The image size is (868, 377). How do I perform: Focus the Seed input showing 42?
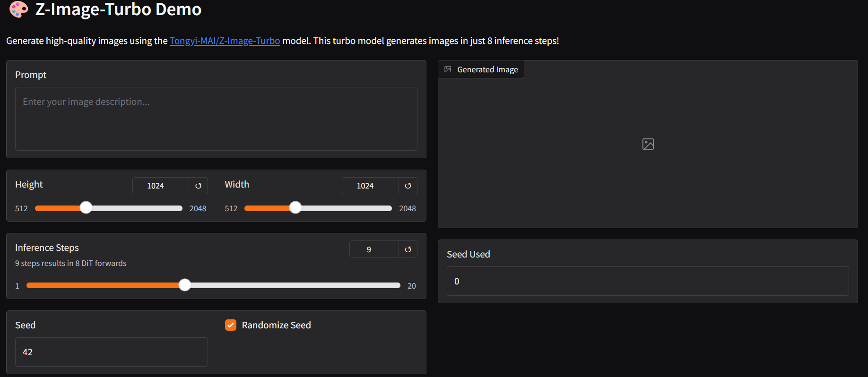click(x=111, y=352)
